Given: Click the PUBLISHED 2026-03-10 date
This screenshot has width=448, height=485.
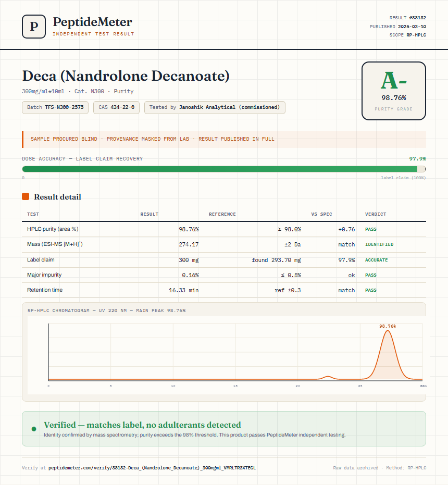Looking at the screenshot, I should 398,27.
